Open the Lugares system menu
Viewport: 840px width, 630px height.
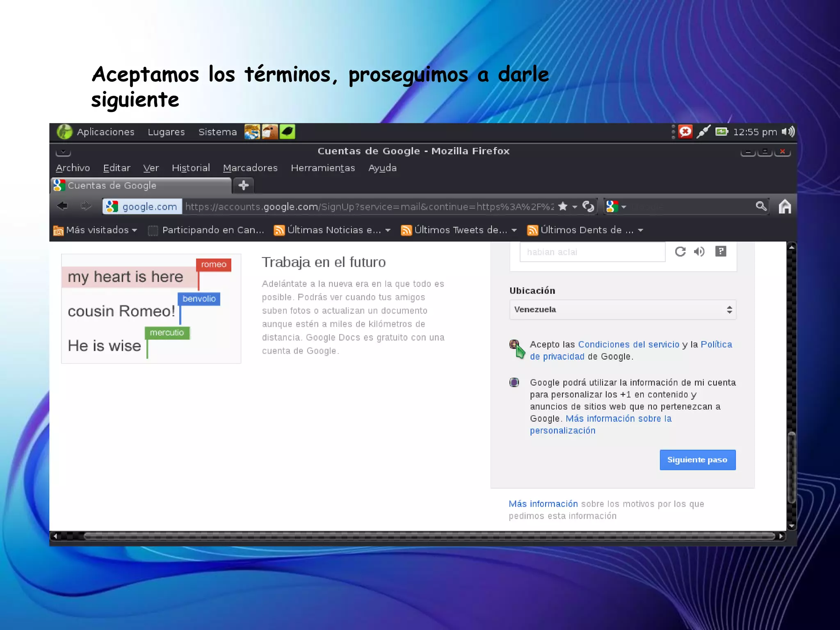(166, 132)
